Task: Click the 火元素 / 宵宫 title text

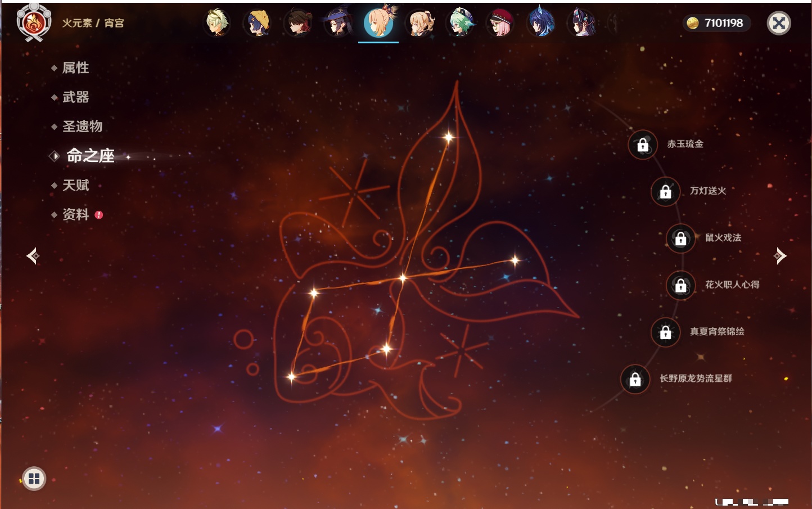Action: 93,23
